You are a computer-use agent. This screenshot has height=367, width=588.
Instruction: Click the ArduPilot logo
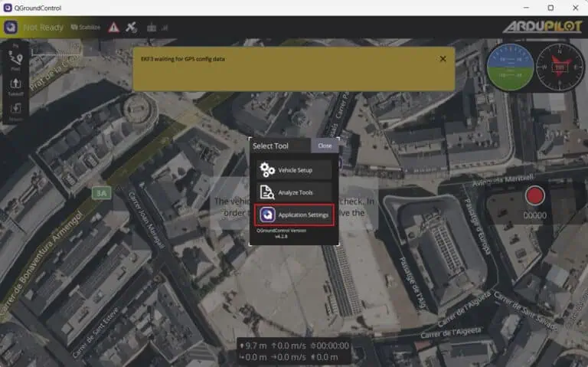tap(541, 27)
